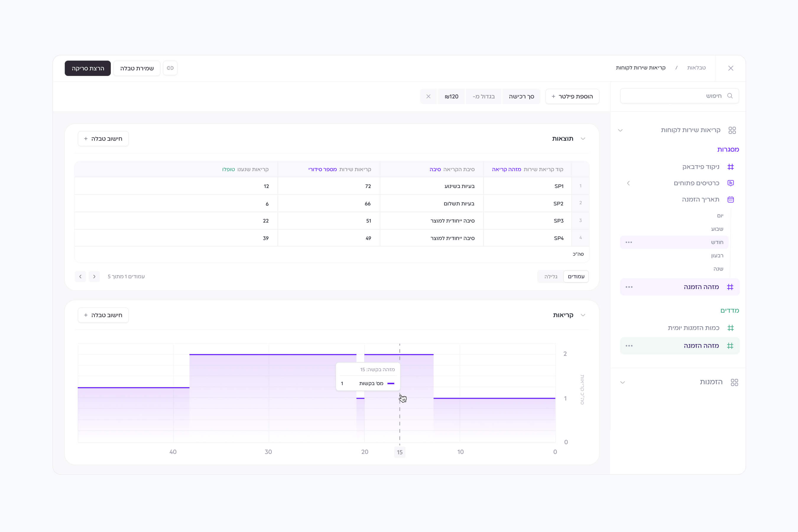Open three-dot menu on green מזהה הזמנה metric

click(x=629, y=346)
